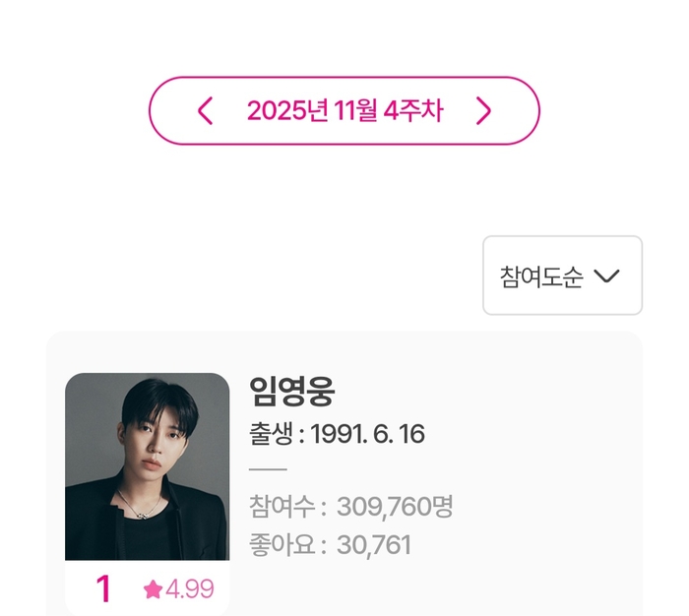Go to next week with right arrow
689x616 pixels.
pyautogui.click(x=483, y=111)
